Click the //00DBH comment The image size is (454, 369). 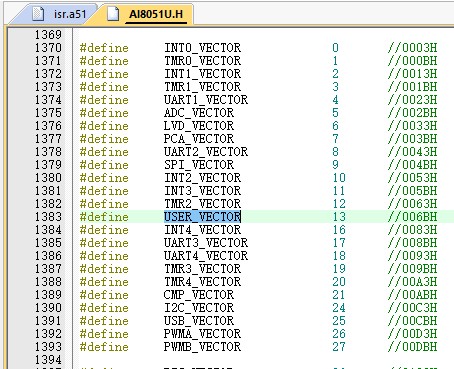[x=412, y=347]
